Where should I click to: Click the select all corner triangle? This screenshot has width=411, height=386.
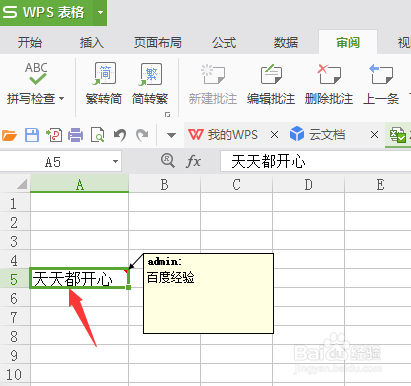[x=22, y=184]
